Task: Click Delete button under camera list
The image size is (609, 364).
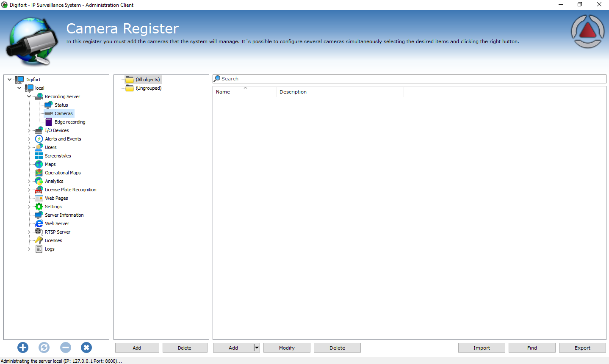Action: click(x=337, y=347)
